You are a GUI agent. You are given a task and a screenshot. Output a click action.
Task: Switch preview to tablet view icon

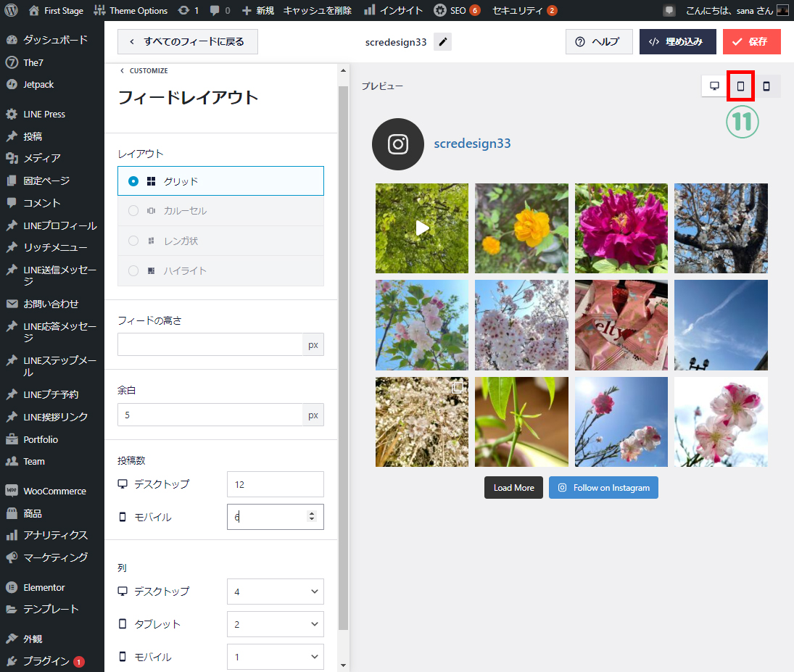(x=740, y=86)
